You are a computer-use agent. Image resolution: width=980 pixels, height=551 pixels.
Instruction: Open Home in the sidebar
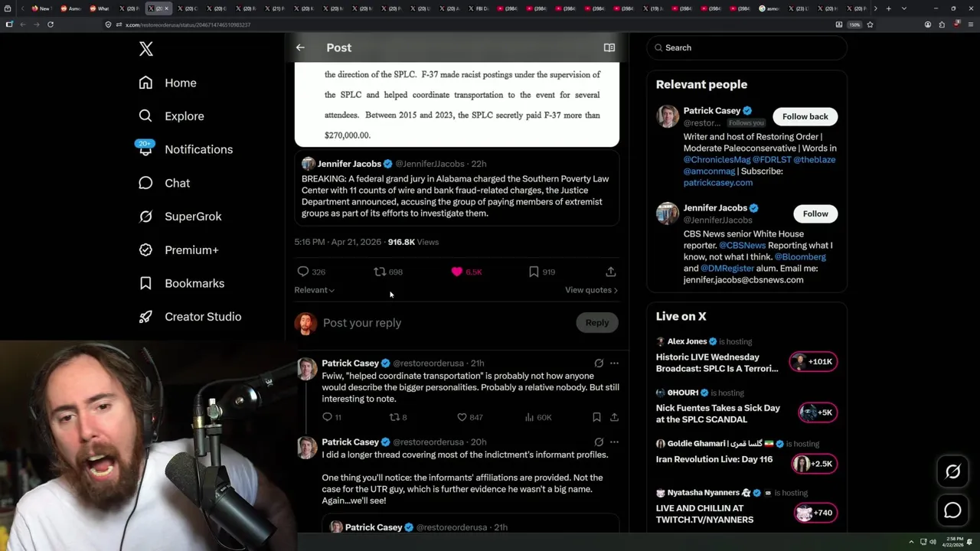point(168,83)
